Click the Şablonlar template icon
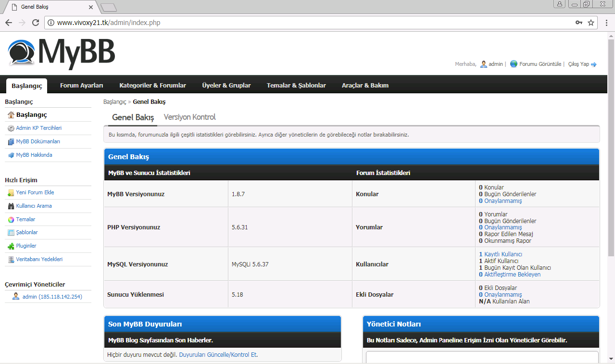The width and height of the screenshot is (615, 364). pos(11,233)
